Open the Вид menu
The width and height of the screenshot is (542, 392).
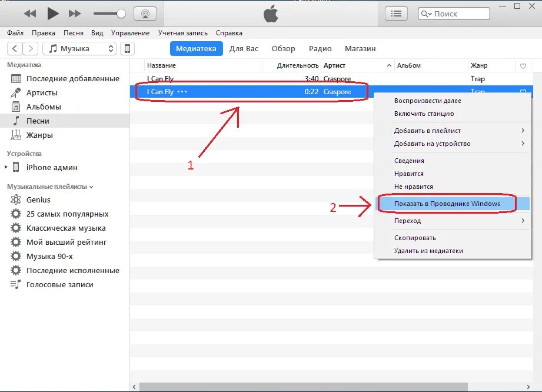click(97, 33)
